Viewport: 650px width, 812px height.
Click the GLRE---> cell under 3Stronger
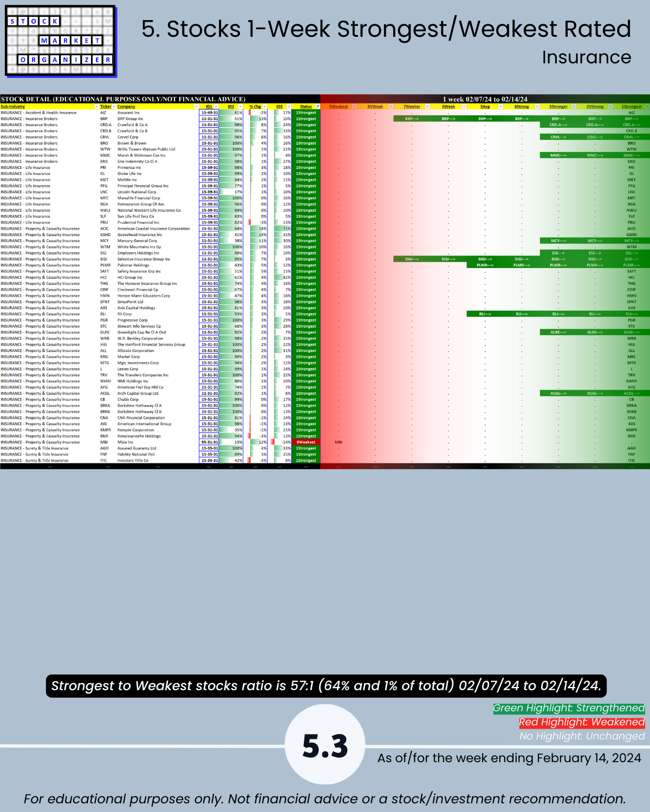(x=558, y=332)
